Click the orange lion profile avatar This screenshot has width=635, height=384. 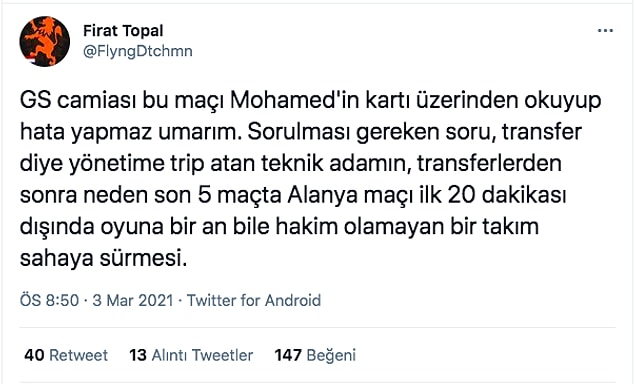click(45, 41)
